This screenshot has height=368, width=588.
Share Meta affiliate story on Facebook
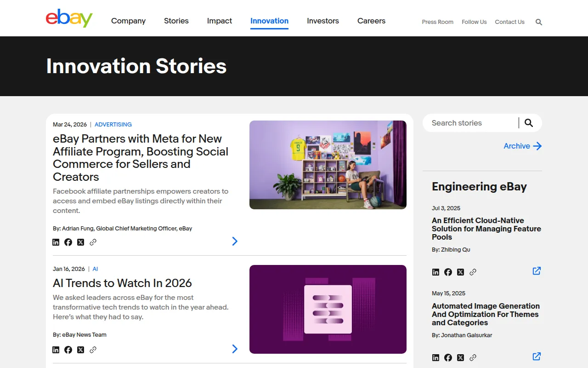[68, 242]
